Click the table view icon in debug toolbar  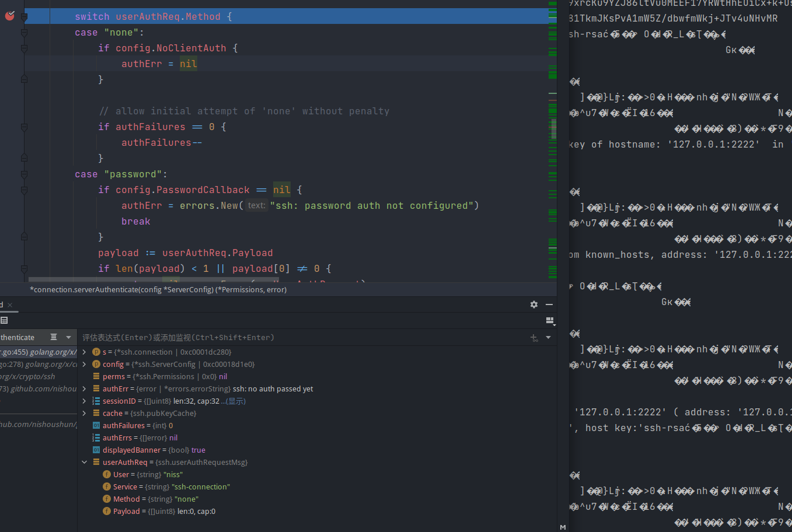pos(4,320)
